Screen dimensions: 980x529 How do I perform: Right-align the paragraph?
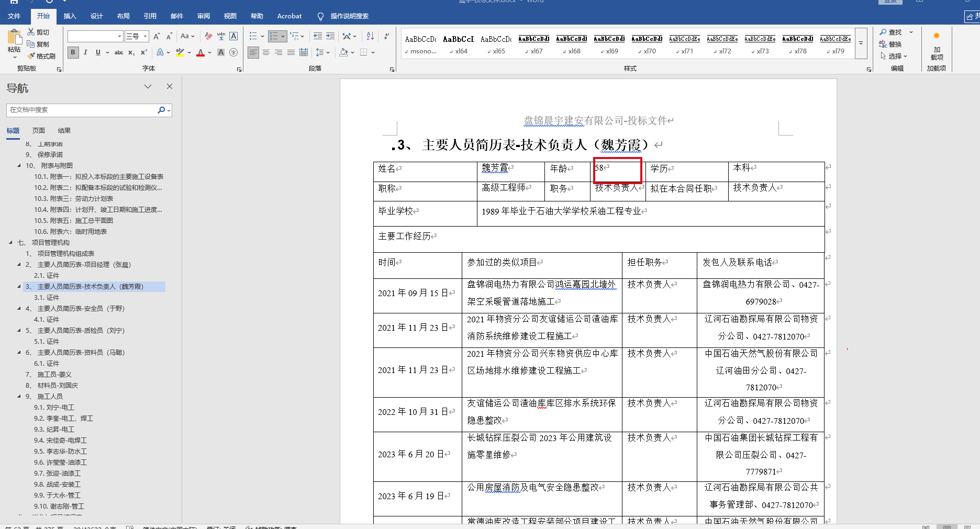pos(279,52)
